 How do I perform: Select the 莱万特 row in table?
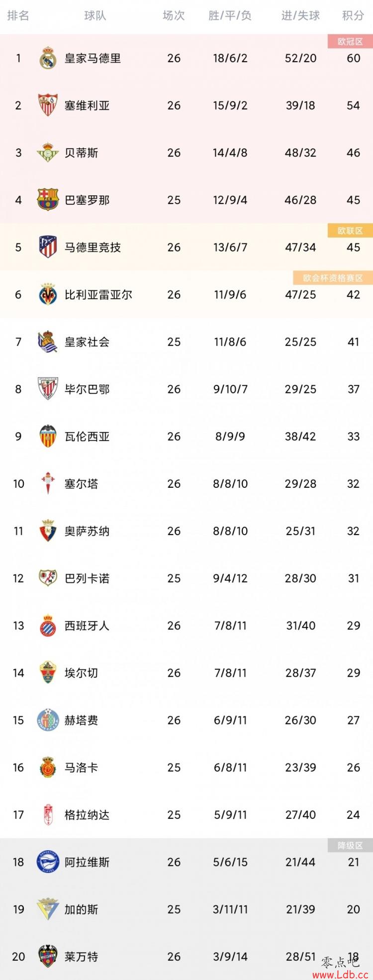[186, 956]
